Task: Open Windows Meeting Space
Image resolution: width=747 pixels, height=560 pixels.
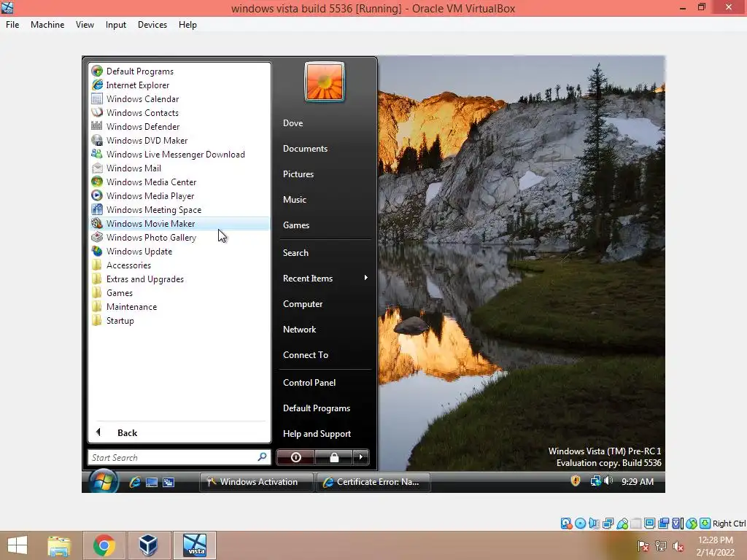Action: (179, 209)
